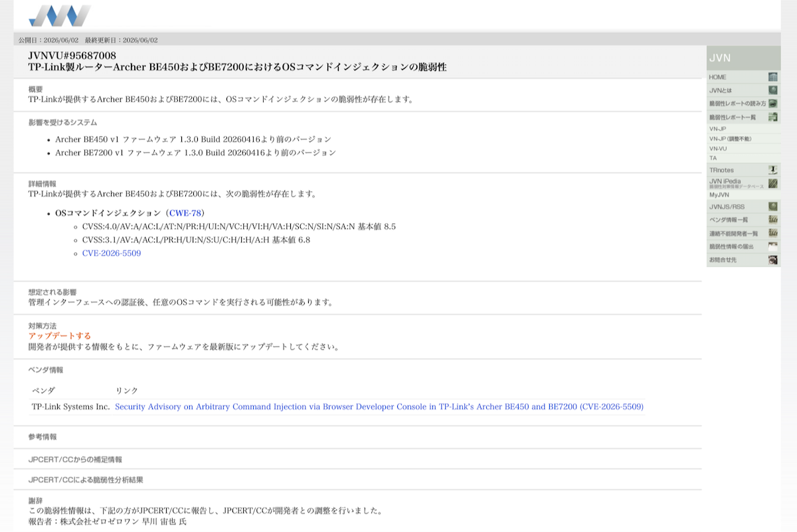
Task: Click the ベンダ情報一覧 icon
Action: point(773,219)
